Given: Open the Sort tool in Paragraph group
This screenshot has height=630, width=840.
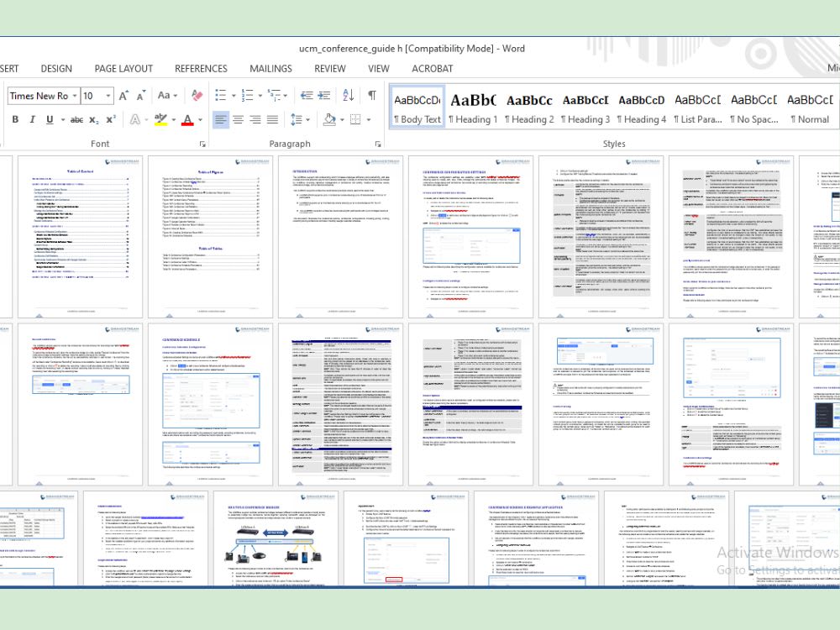Looking at the screenshot, I should (347, 94).
